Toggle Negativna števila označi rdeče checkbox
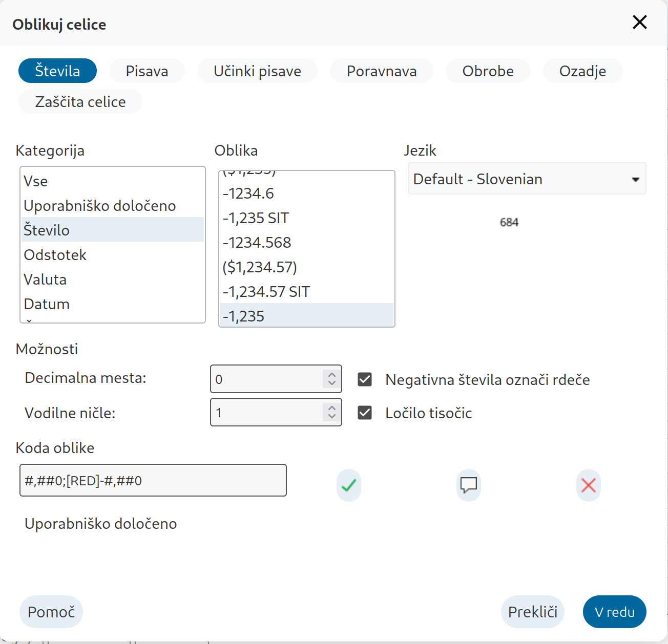The height and width of the screenshot is (644, 668). pyautogui.click(x=365, y=379)
